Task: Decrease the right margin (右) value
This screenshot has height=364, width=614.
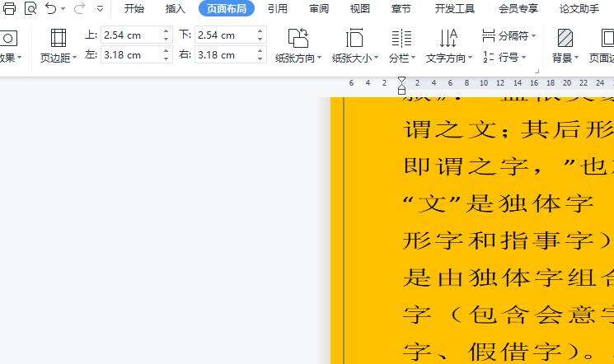Action: (x=260, y=58)
